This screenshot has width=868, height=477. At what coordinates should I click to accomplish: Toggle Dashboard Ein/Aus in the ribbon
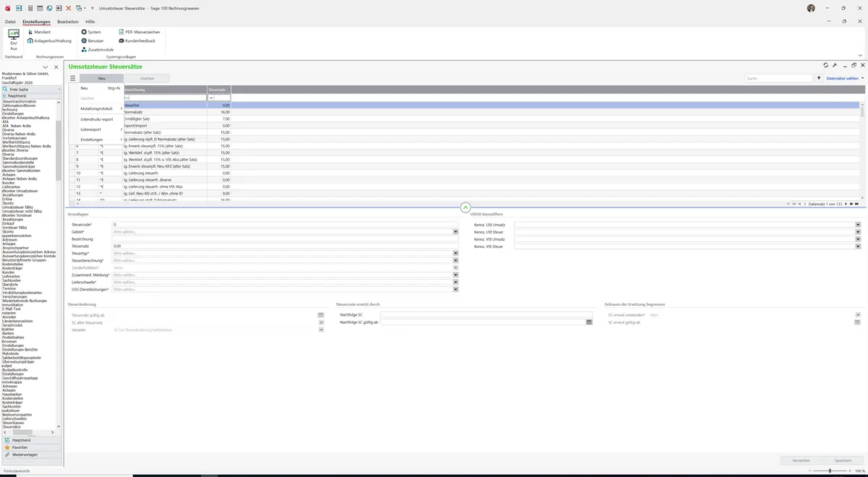tap(14, 40)
